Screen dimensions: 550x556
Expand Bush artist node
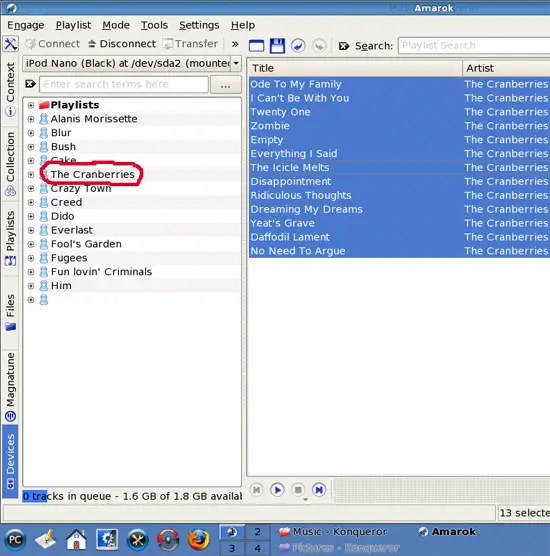[x=31, y=147]
